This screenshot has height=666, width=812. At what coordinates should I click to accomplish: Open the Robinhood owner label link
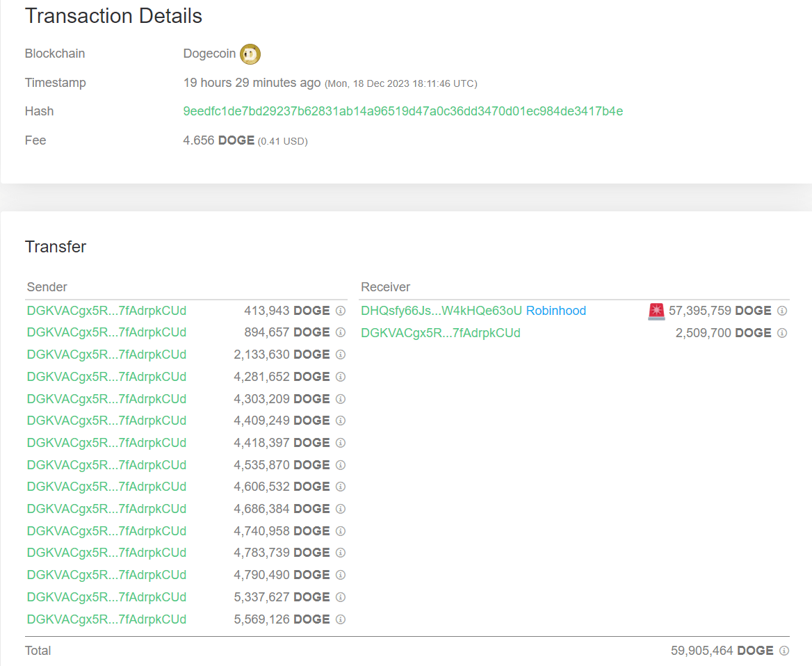(x=555, y=311)
